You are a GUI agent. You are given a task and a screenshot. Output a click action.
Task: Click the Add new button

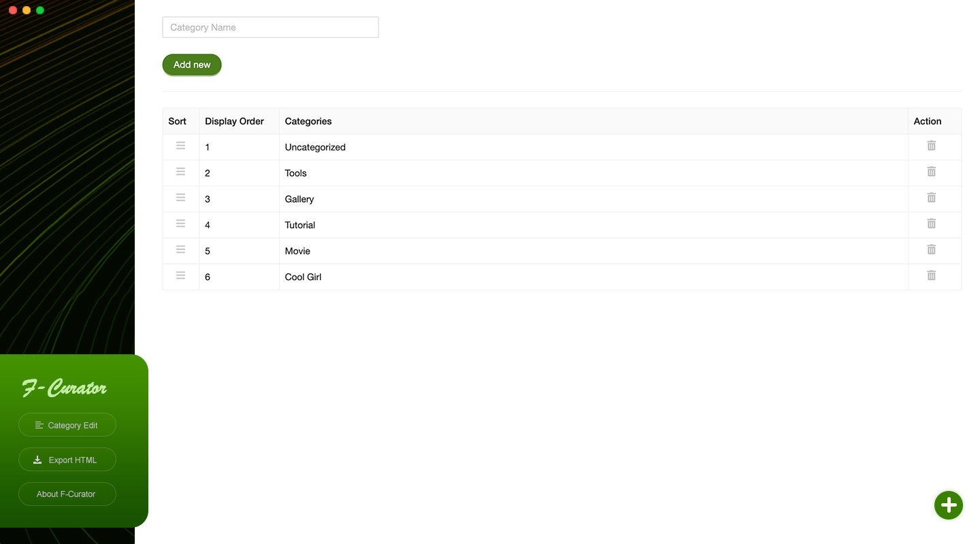tap(192, 65)
